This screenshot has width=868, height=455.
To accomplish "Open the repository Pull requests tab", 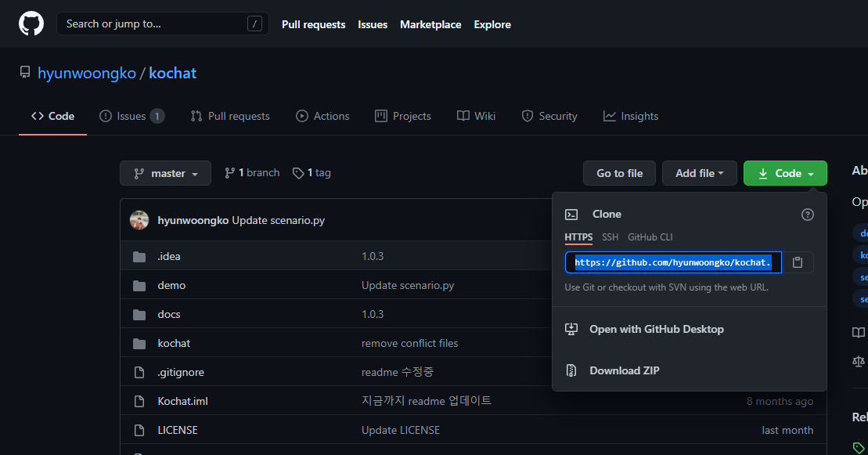I will (x=230, y=116).
